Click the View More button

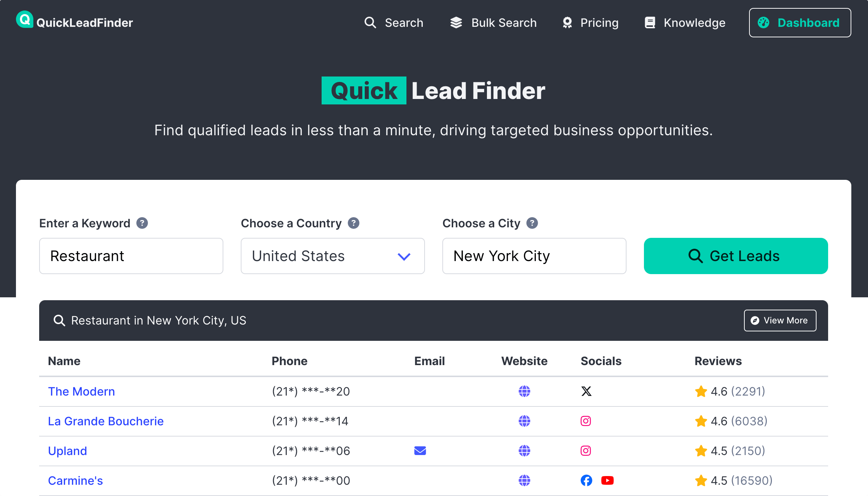[x=780, y=321]
